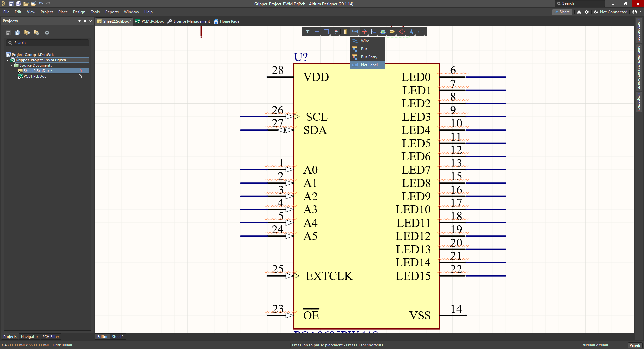This screenshot has height=349, width=644.
Task: Open the Projects panel dropdown arrow
Action: click(x=79, y=21)
